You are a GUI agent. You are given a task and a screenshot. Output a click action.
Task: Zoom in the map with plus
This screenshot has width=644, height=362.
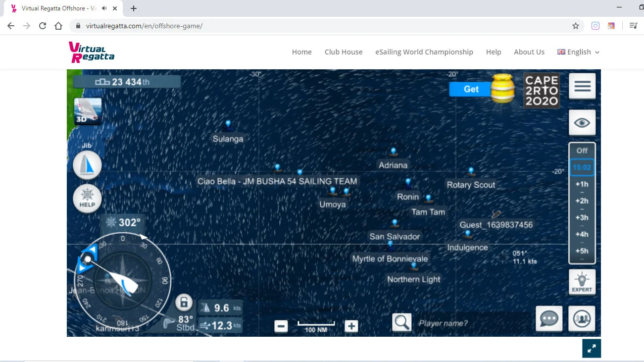(x=351, y=326)
